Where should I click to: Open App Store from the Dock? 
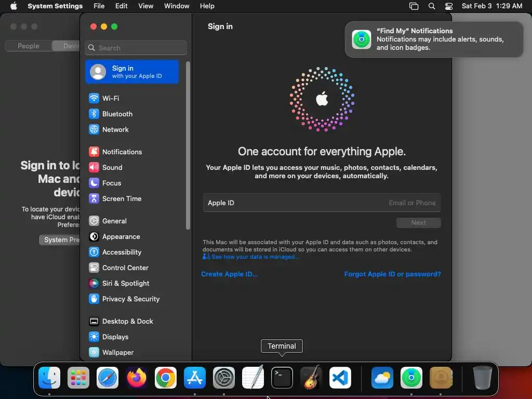[x=195, y=378]
